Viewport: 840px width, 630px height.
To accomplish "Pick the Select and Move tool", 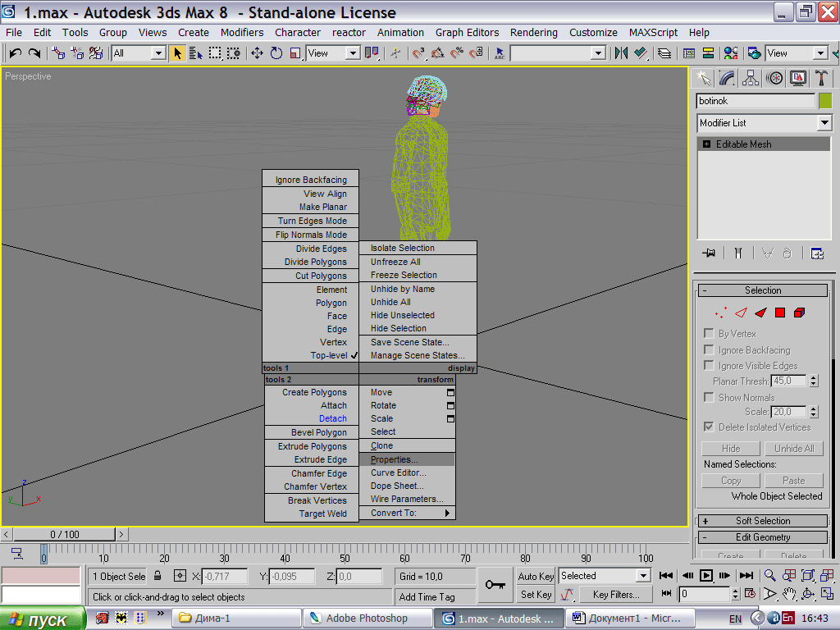I will coord(257,53).
